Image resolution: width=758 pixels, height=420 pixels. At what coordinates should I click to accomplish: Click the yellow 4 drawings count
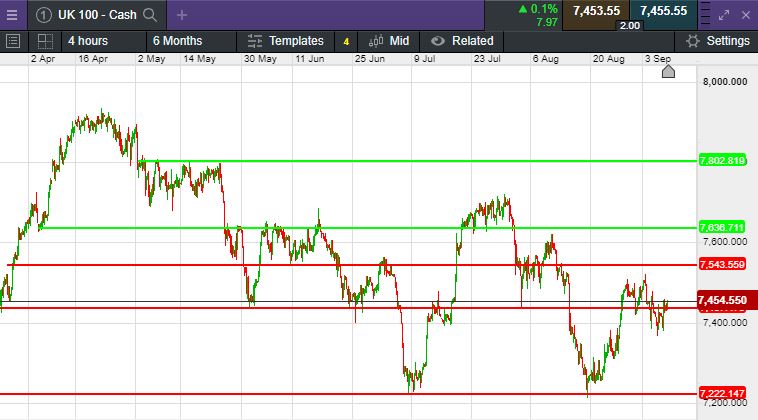[346, 42]
